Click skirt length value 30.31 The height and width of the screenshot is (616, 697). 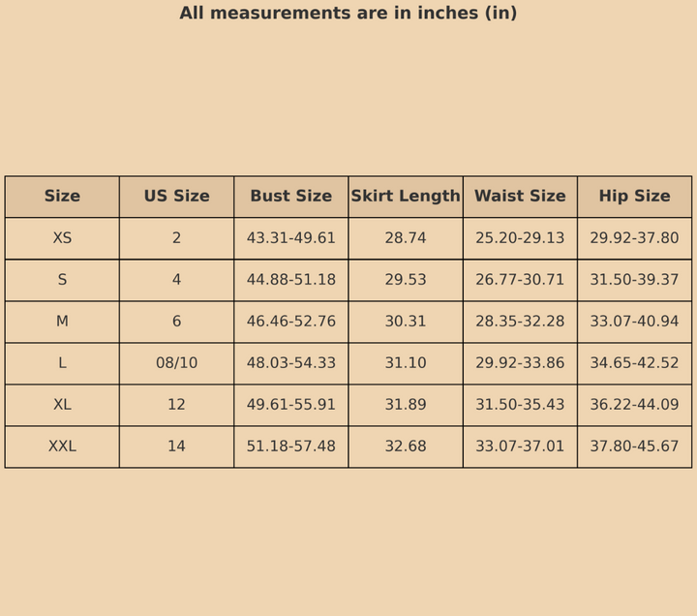pos(406,322)
